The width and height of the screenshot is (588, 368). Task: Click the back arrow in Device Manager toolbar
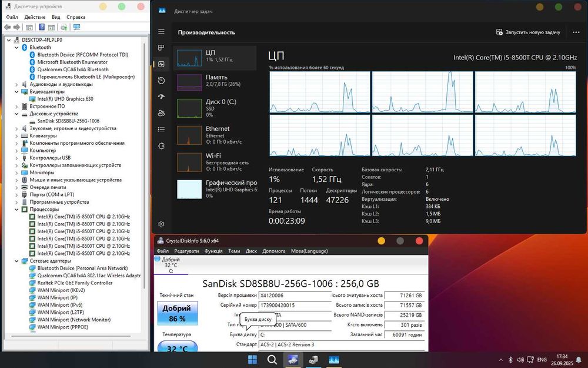click(7, 27)
